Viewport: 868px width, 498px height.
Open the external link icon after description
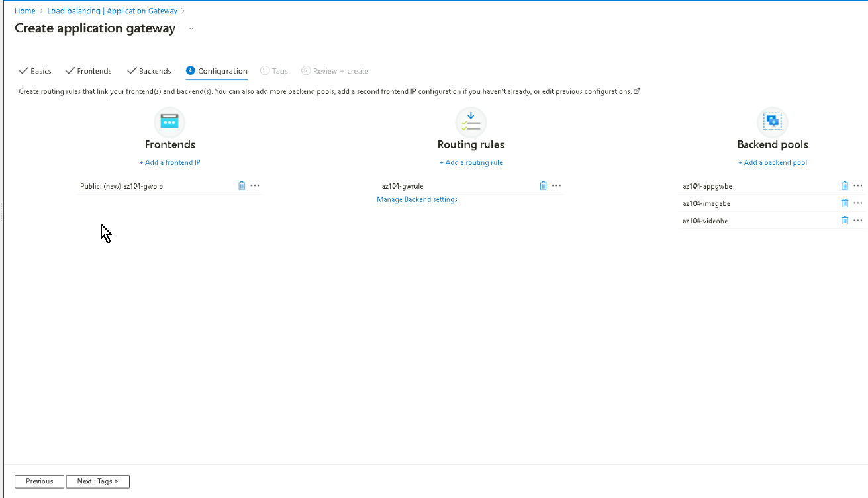tap(637, 91)
